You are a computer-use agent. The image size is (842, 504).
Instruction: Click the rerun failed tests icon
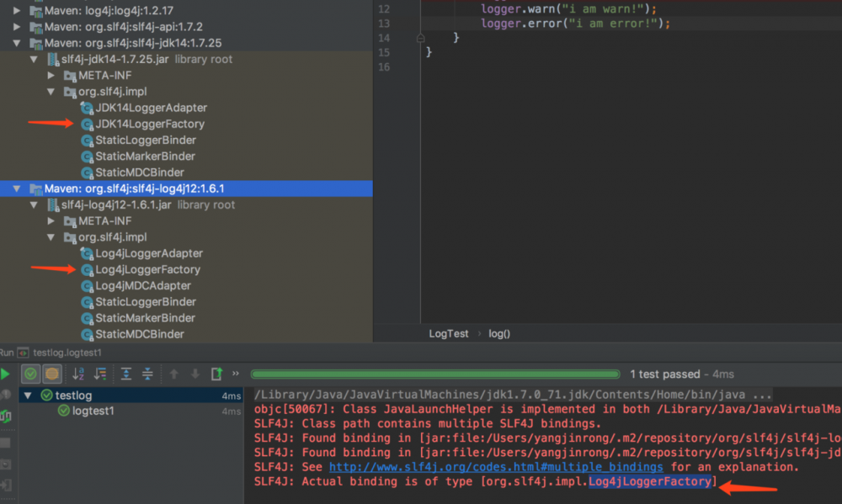point(5,395)
